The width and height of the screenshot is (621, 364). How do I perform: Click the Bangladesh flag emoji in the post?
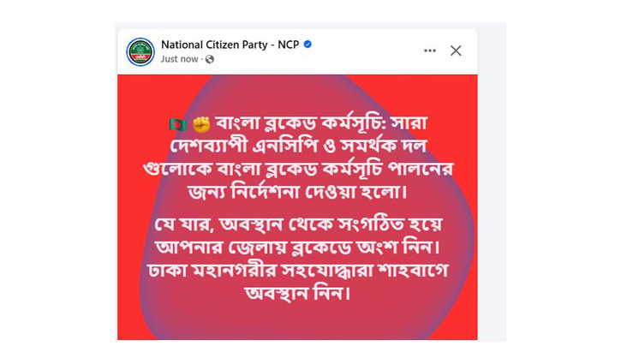pos(177,124)
